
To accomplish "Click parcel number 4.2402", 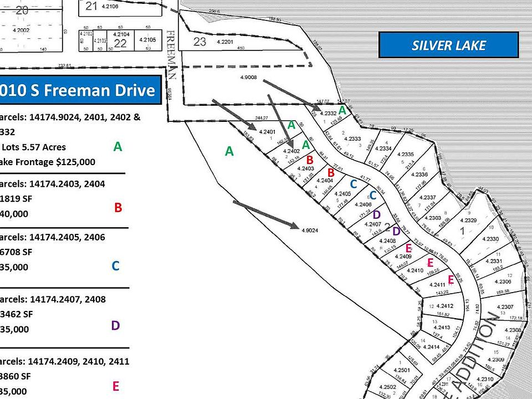I will (291, 151).
